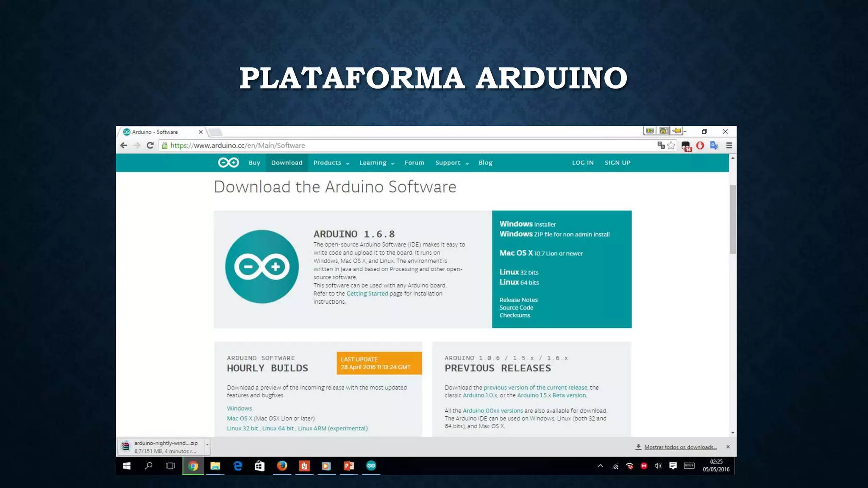Click the browser forward arrow
The width and height of the screenshot is (868, 488).
[x=137, y=145]
